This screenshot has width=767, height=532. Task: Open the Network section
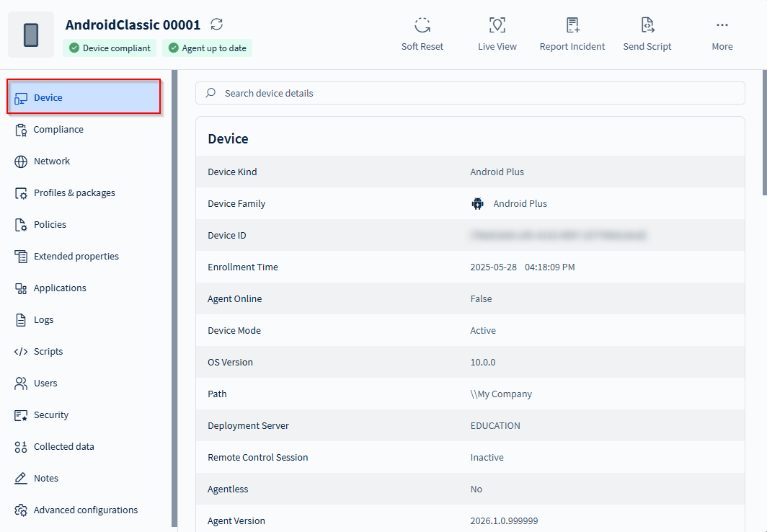click(52, 161)
